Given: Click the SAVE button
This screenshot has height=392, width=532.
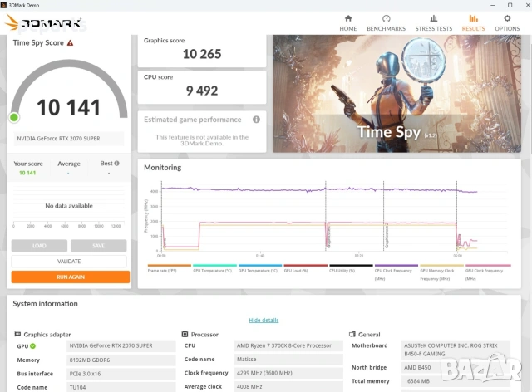Looking at the screenshot, I should [x=98, y=246].
